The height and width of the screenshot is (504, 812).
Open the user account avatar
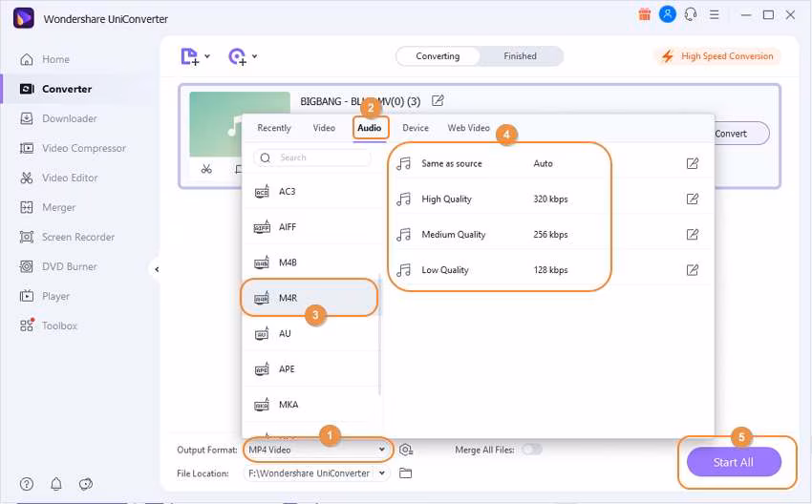coord(668,14)
